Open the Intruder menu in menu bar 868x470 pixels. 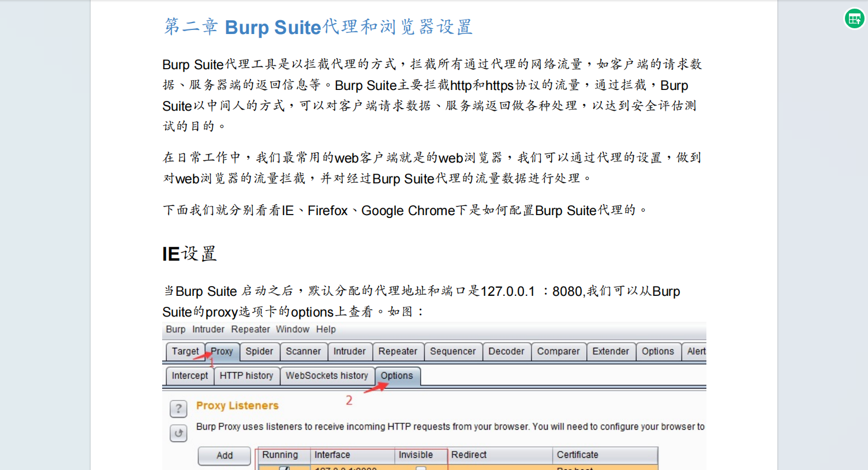click(x=208, y=329)
